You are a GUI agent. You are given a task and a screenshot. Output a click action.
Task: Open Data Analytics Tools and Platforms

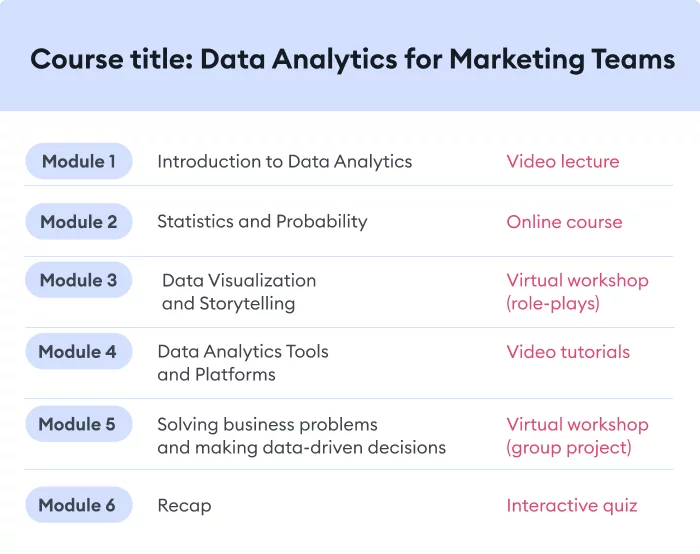pyautogui.click(x=242, y=363)
